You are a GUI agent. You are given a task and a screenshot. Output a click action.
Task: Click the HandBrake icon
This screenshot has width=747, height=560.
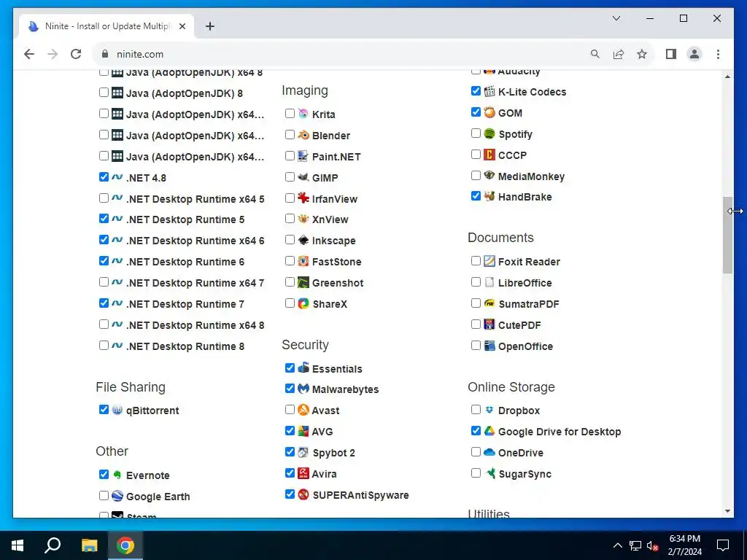pos(489,196)
